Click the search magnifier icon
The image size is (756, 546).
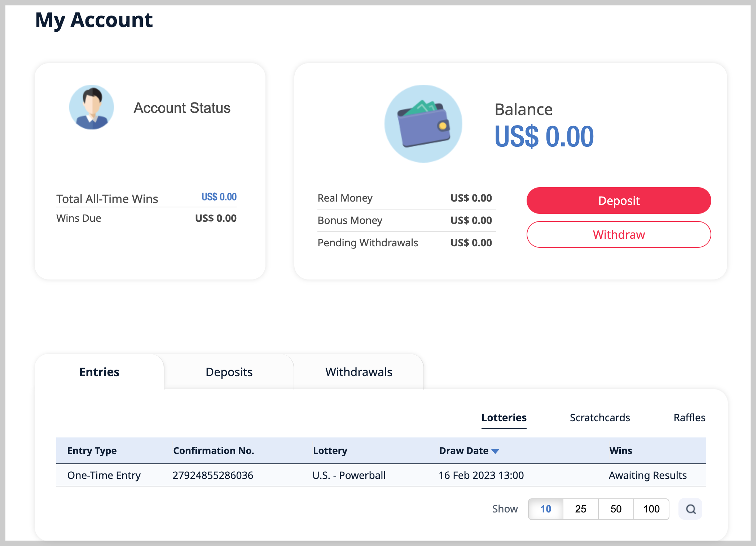pyautogui.click(x=690, y=509)
